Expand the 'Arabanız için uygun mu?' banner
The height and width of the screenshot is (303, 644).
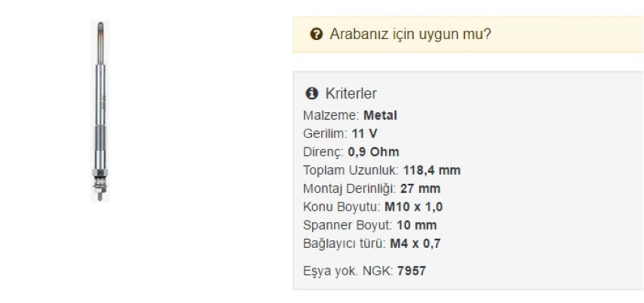click(x=468, y=34)
